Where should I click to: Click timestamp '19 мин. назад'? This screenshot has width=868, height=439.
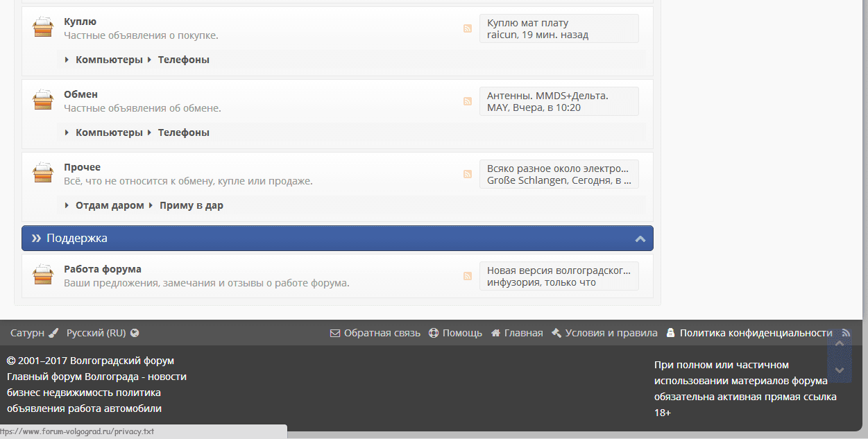coord(556,35)
